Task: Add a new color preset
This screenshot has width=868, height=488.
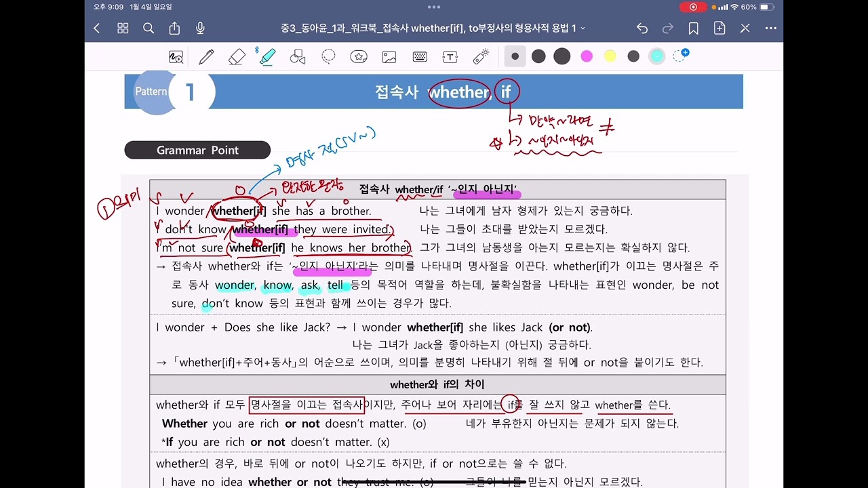Action: tap(681, 56)
